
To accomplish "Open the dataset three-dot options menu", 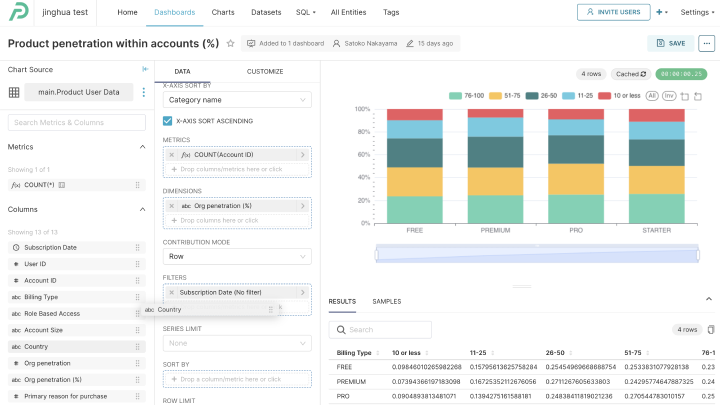I will [x=143, y=92].
